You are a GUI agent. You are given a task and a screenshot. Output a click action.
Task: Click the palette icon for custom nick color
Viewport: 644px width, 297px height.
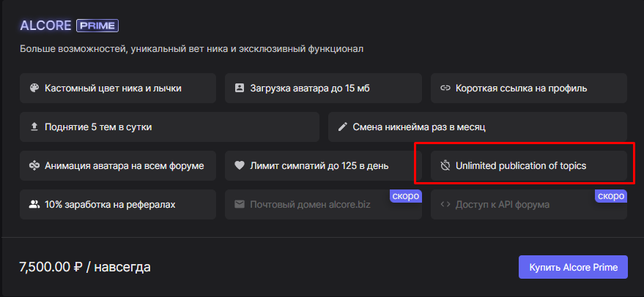point(34,88)
